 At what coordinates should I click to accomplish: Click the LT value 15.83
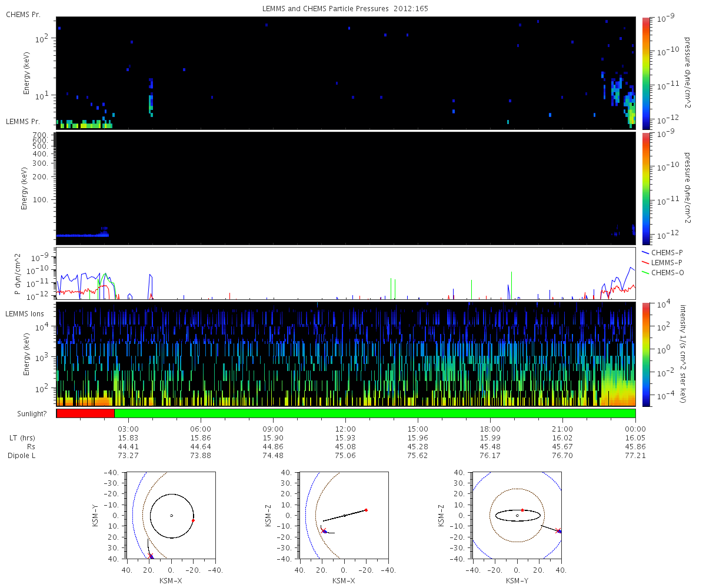tap(128, 438)
